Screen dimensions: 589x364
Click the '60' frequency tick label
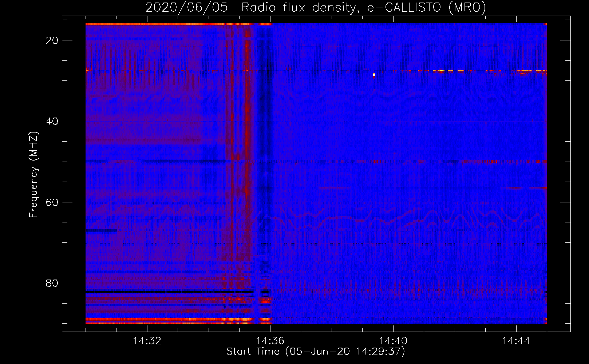pos(52,202)
